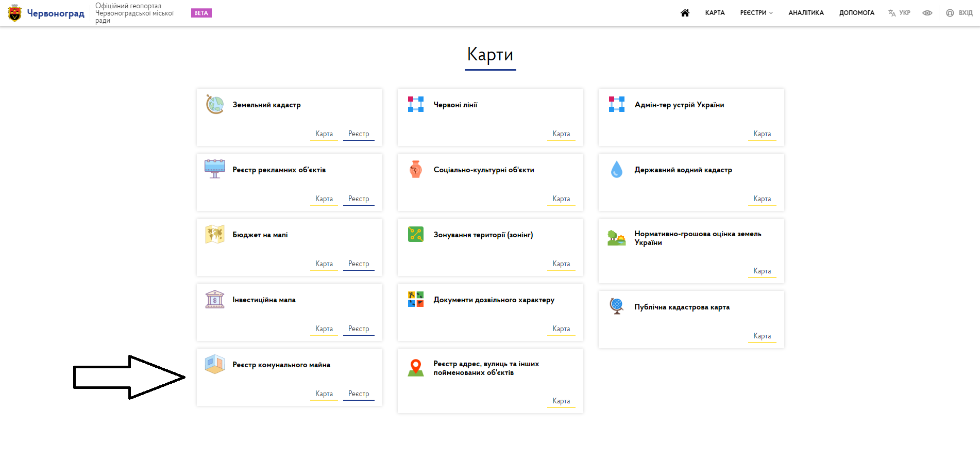The height and width of the screenshot is (457, 980).
Task: Click the vase icon for Соціально-культурні об'єкти
Action: tap(416, 169)
